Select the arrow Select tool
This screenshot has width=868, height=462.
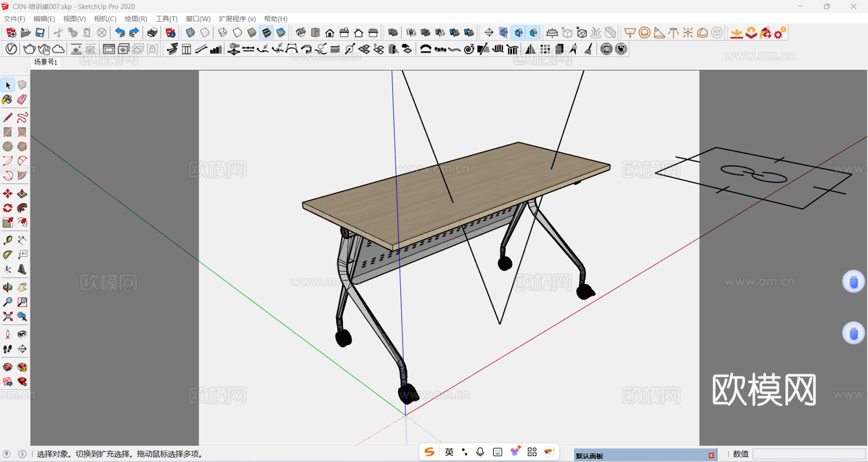coord(8,85)
